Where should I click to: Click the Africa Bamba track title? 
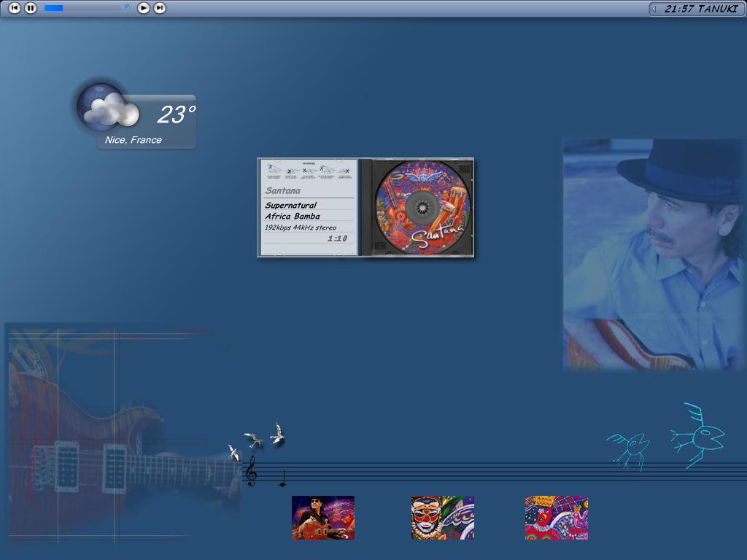[292, 216]
